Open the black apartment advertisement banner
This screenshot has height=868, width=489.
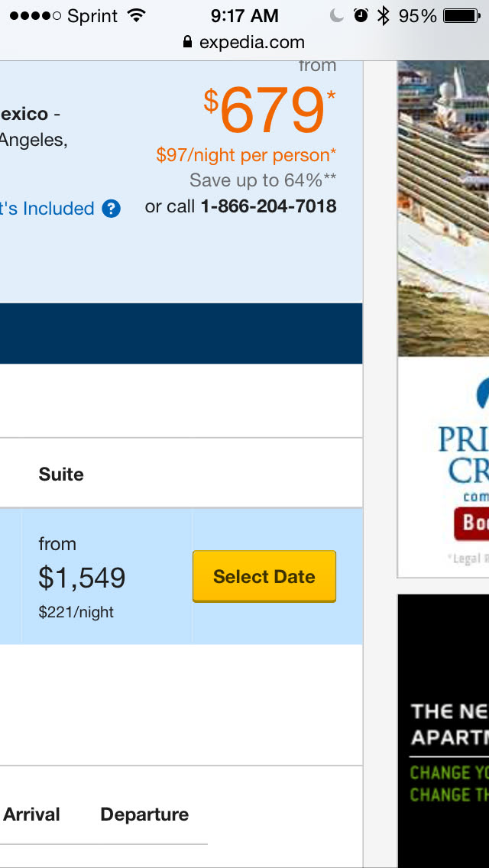[443, 730]
